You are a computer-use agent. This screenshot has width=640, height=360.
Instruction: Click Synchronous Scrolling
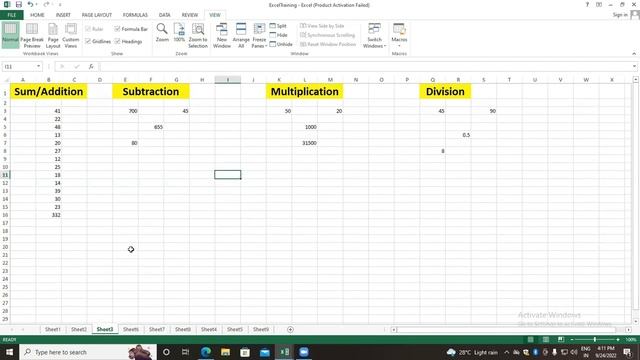327,35
